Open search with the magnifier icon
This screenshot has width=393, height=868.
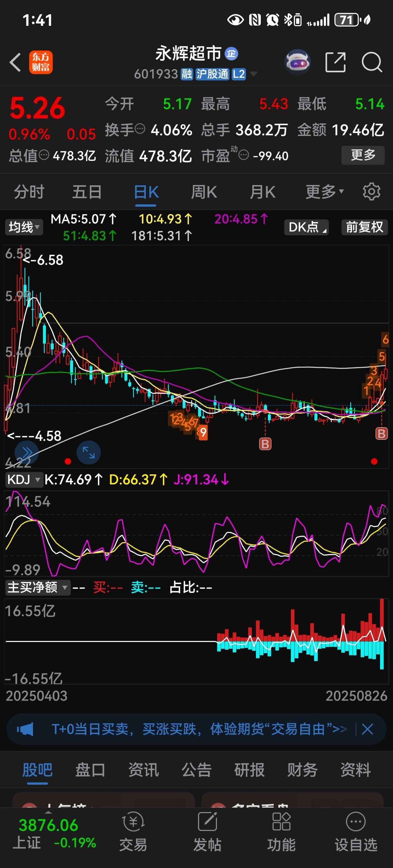[x=372, y=62]
